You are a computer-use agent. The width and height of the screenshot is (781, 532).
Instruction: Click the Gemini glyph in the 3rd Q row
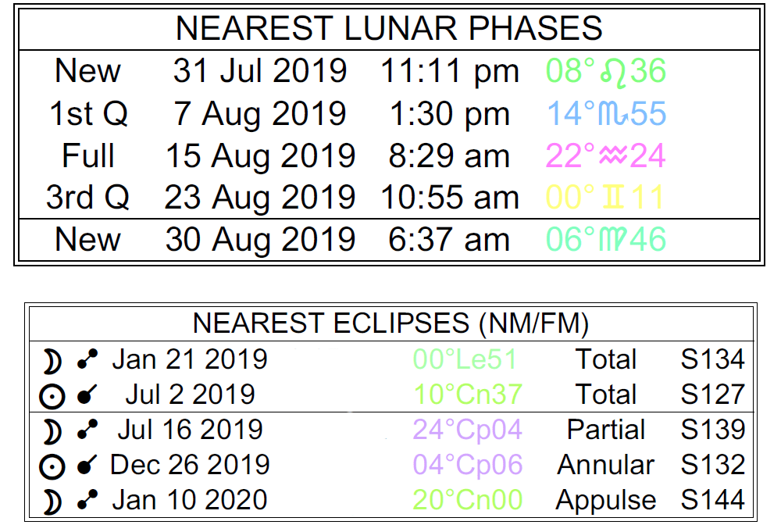click(615, 198)
